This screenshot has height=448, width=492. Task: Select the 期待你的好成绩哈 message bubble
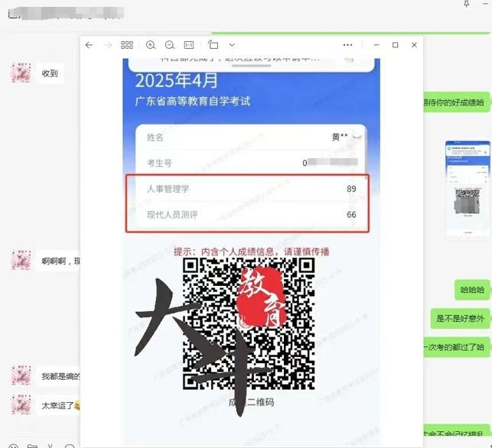(457, 102)
